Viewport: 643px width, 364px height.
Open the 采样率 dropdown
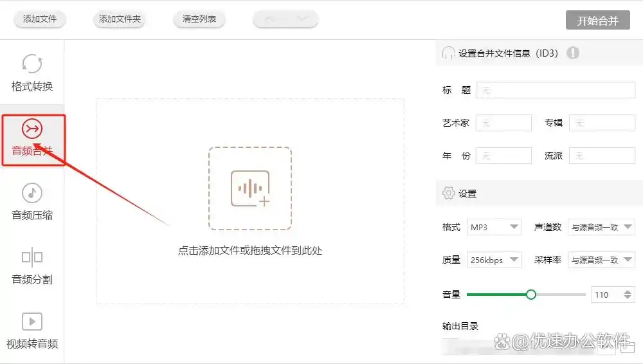coord(601,260)
